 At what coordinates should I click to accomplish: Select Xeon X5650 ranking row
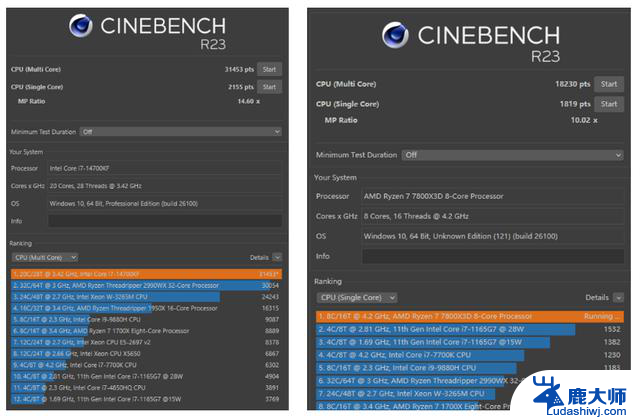147,354
